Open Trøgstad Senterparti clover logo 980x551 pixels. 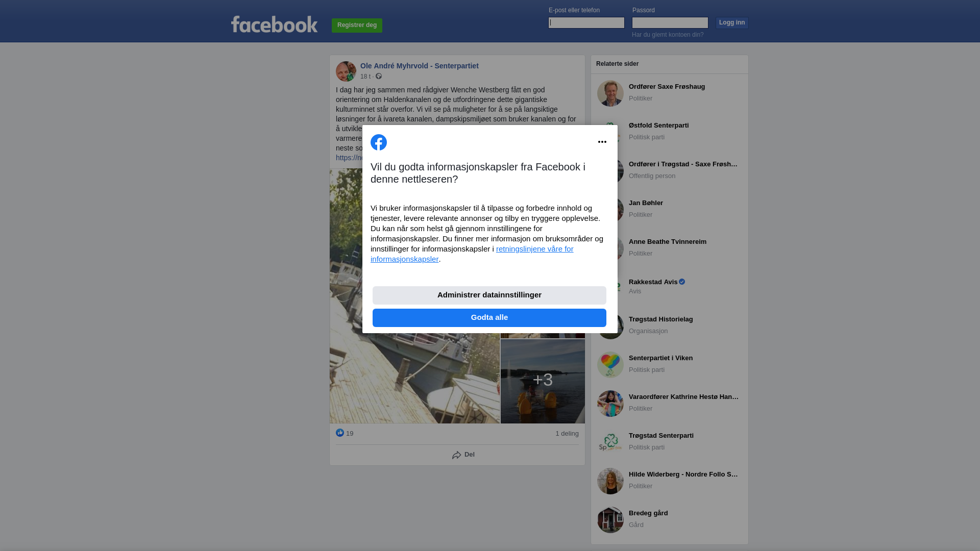point(610,442)
